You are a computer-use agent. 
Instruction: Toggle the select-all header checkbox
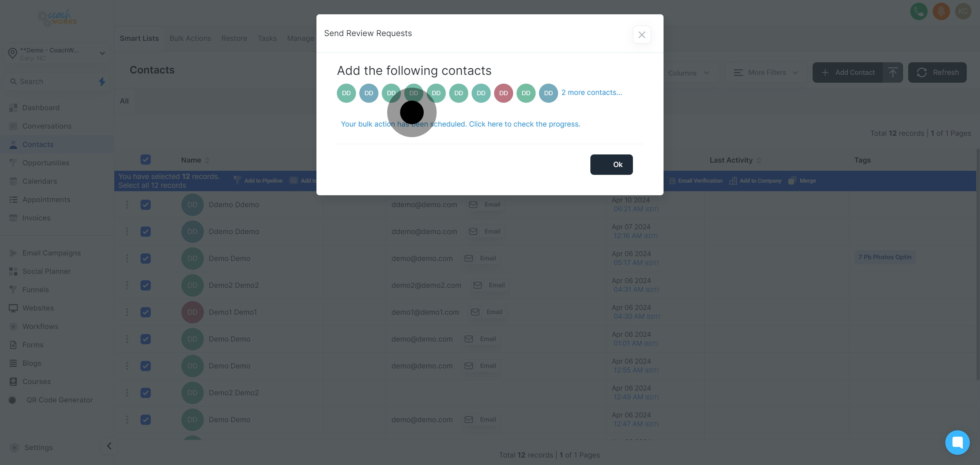[146, 159]
